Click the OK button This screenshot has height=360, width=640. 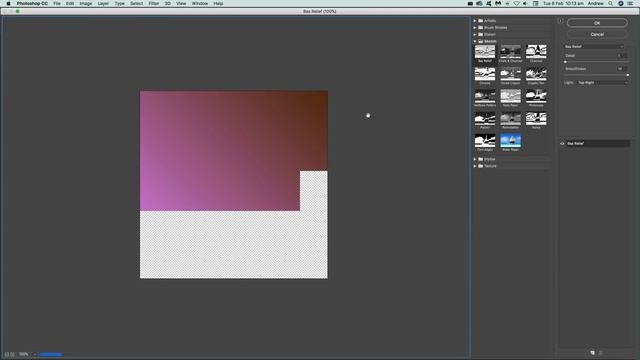(x=597, y=23)
